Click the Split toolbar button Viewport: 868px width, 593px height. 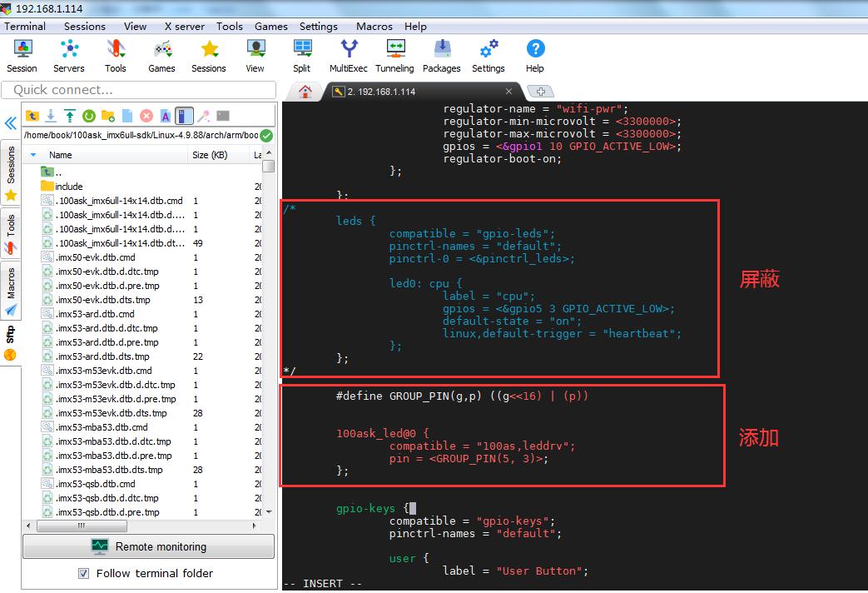tap(302, 56)
